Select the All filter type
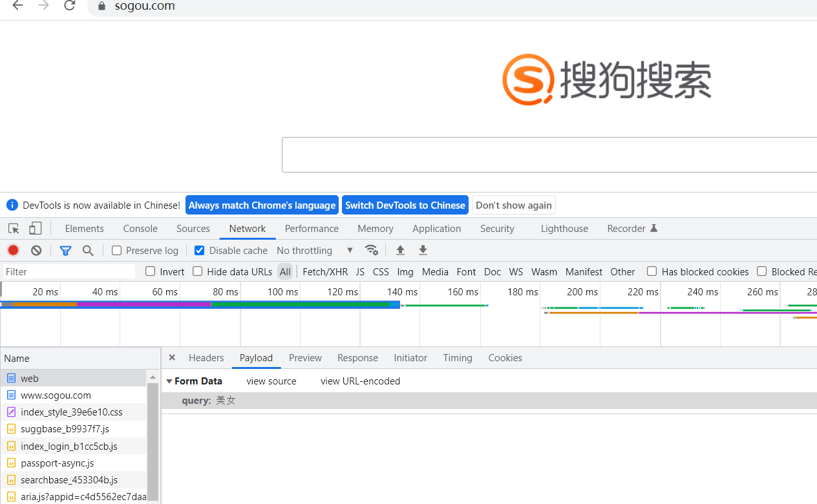817x504 pixels. (x=285, y=272)
